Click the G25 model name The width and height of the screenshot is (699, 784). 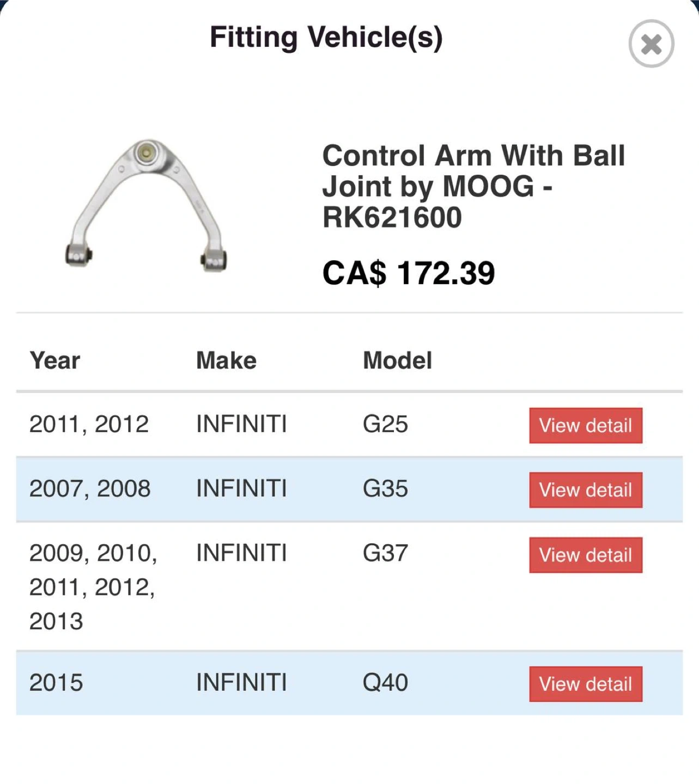(x=385, y=424)
